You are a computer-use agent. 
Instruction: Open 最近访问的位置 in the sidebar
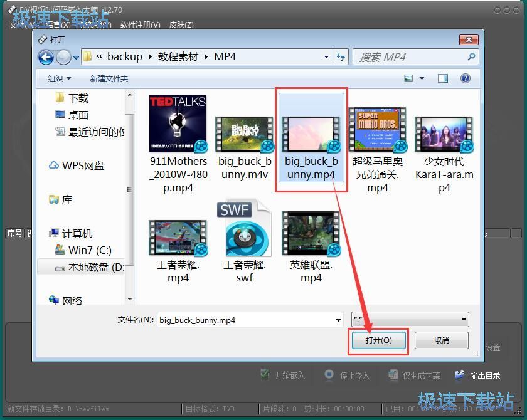tap(90, 132)
